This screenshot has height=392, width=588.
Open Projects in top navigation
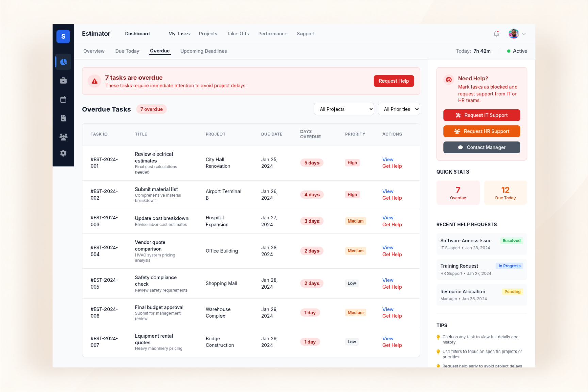(x=208, y=34)
